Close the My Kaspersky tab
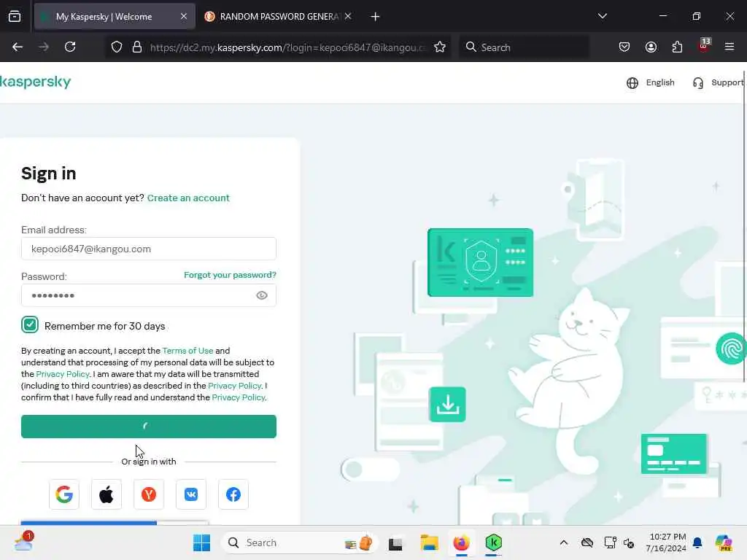Screen dimensions: 747x560 pos(184,17)
